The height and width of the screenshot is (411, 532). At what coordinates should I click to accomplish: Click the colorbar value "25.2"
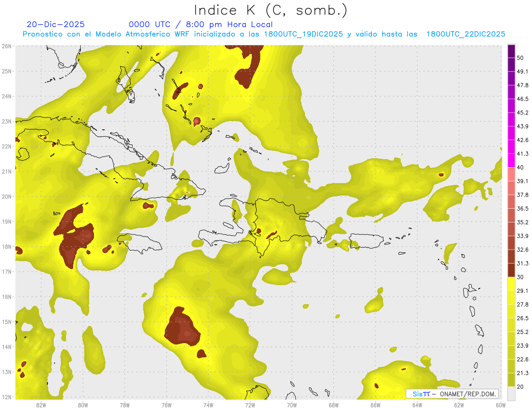(523, 332)
